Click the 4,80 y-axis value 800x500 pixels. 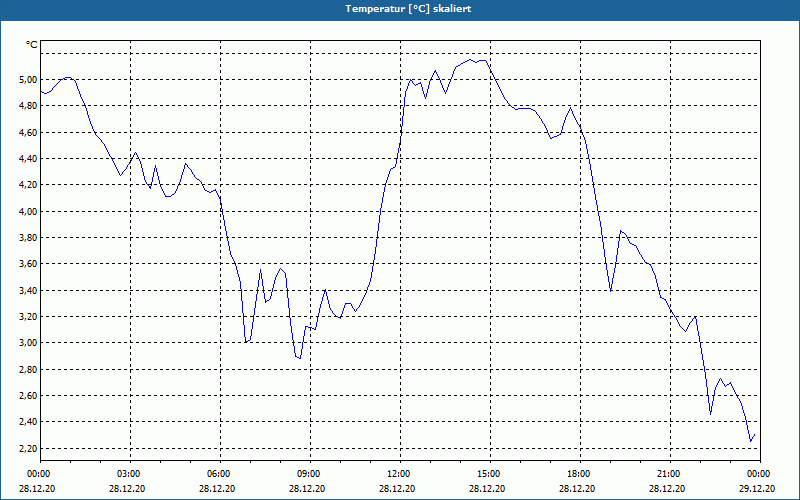(x=28, y=106)
